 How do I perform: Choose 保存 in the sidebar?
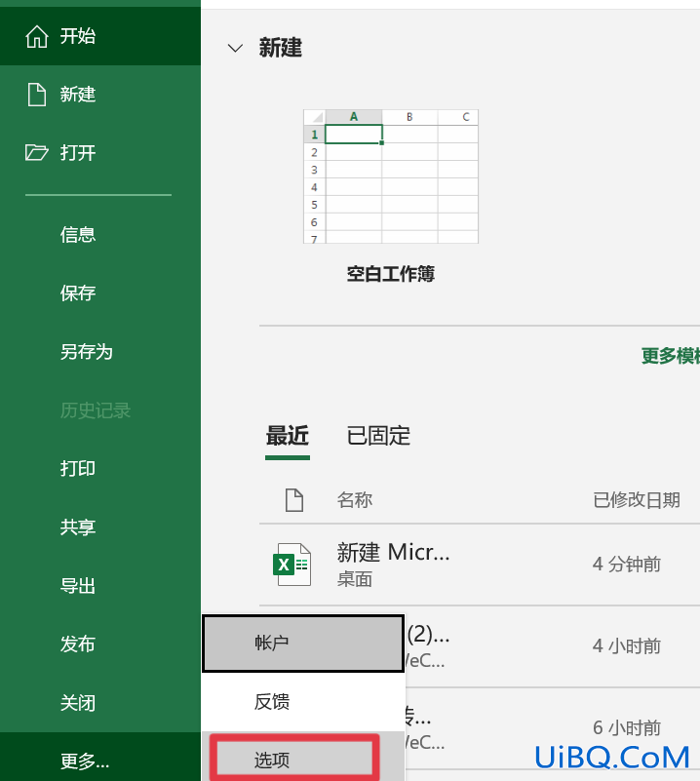pos(78,293)
